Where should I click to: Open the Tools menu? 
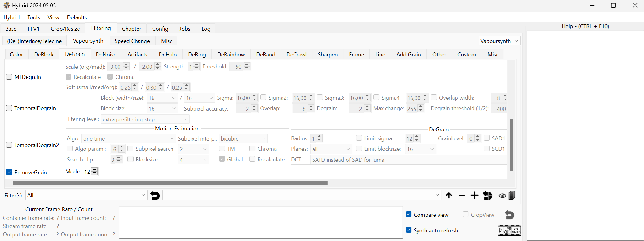point(33,17)
